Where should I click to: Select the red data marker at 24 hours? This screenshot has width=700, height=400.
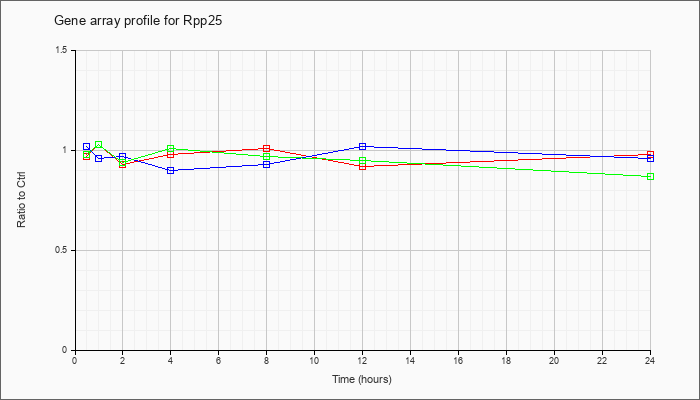[x=650, y=154]
